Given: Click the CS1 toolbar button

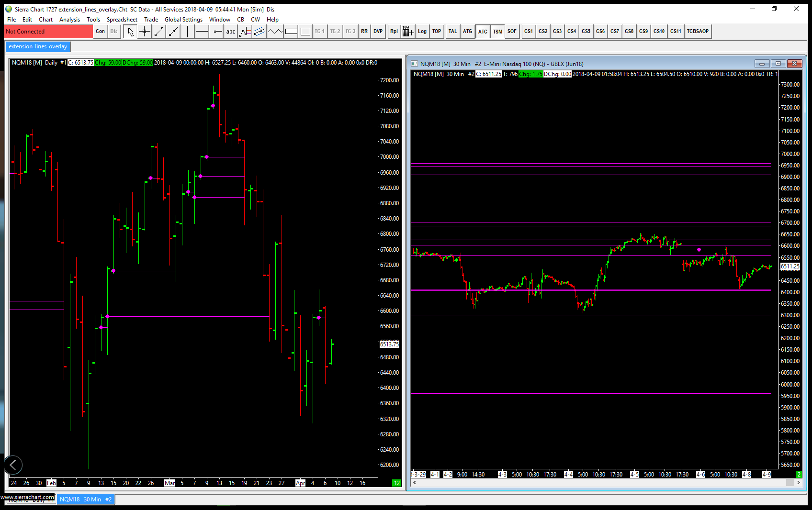Looking at the screenshot, I should click(529, 32).
